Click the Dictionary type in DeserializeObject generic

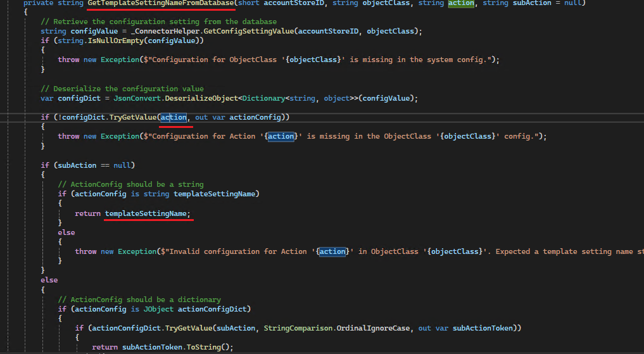pos(263,98)
